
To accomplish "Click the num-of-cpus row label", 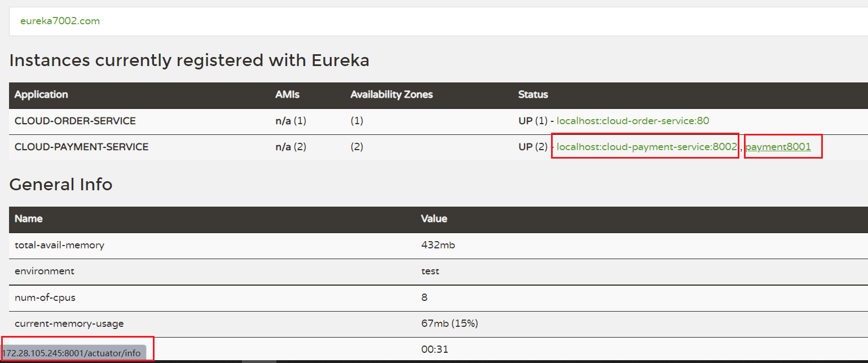I will click(x=44, y=298).
